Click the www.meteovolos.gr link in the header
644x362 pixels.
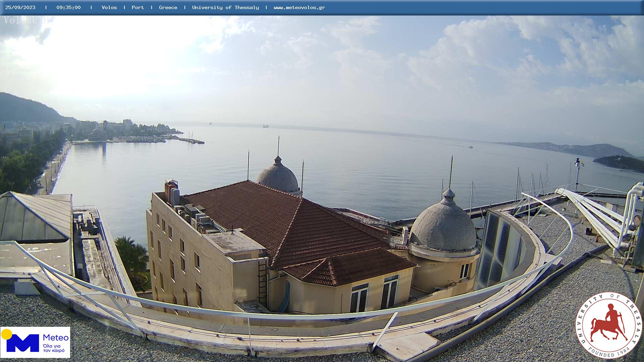pyautogui.click(x=299, y=7)
